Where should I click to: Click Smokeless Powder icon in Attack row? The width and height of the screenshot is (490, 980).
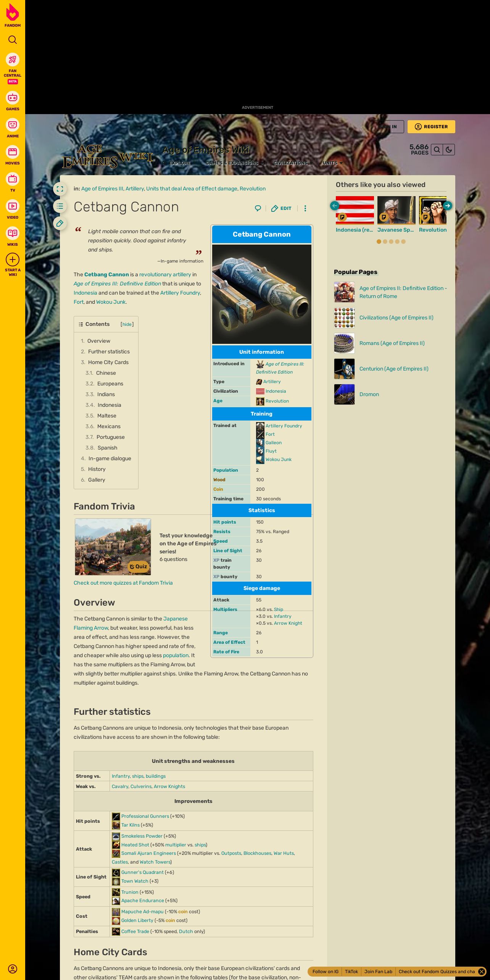pos(116,836)
